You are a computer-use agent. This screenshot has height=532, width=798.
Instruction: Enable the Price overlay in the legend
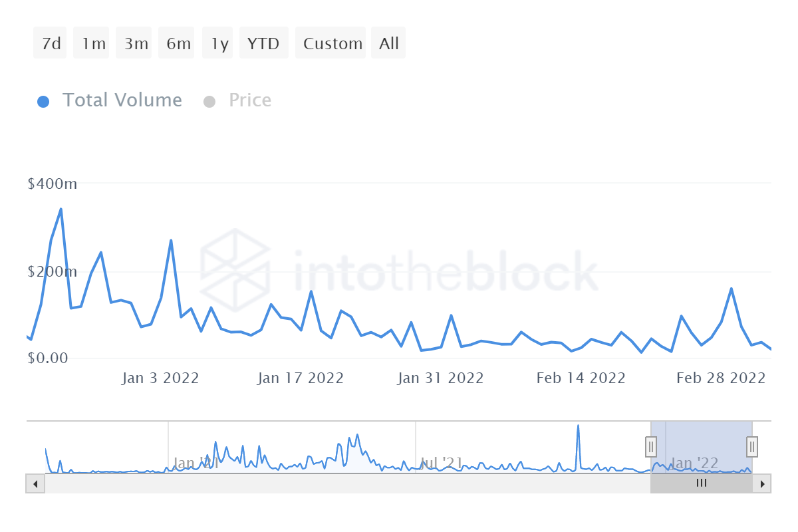[x=249, y=100]
